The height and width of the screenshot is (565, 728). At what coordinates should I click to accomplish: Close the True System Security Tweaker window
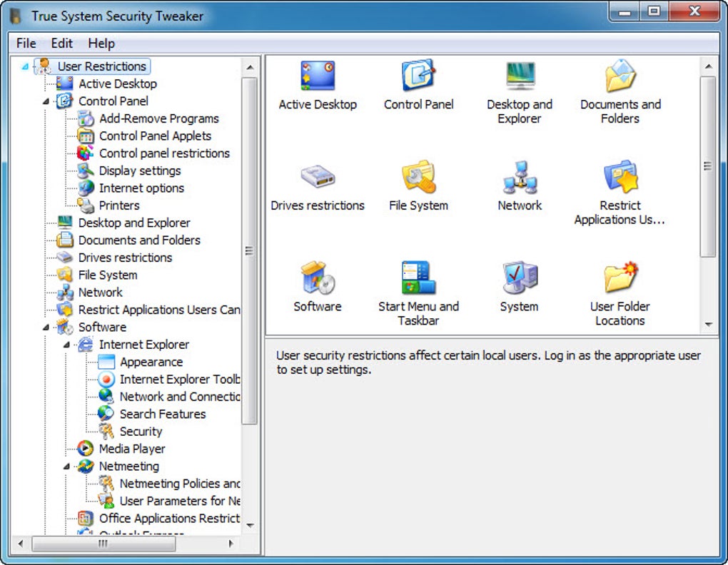click(694, 11)
